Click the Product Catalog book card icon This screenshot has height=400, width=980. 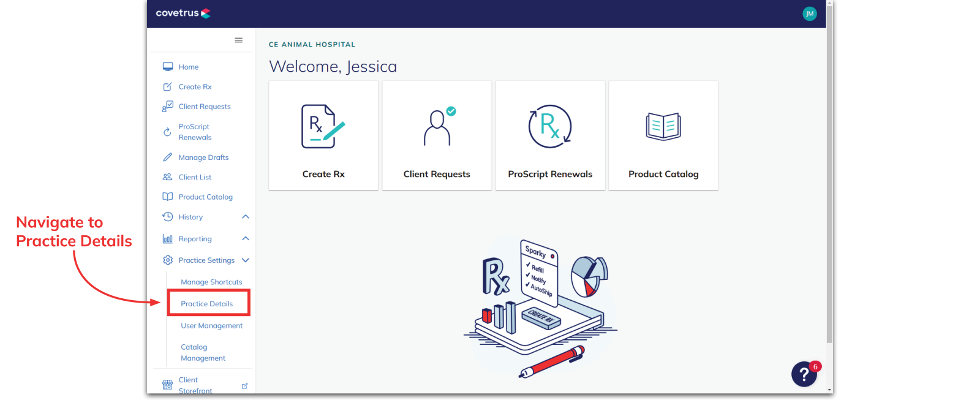point(663,127)
